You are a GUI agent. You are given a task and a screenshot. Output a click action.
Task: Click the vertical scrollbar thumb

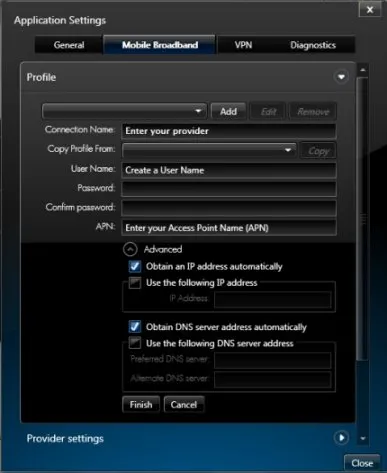point(363,218)
